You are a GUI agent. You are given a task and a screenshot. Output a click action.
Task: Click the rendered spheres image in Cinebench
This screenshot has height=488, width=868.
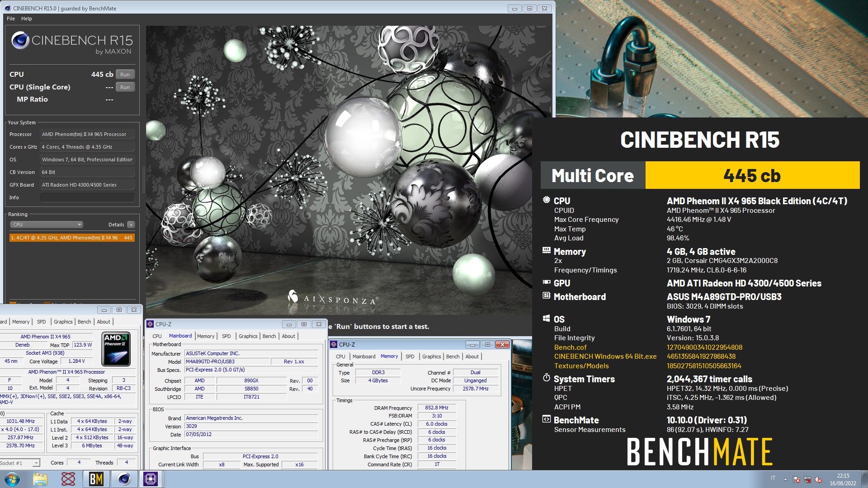coord(339,170)
